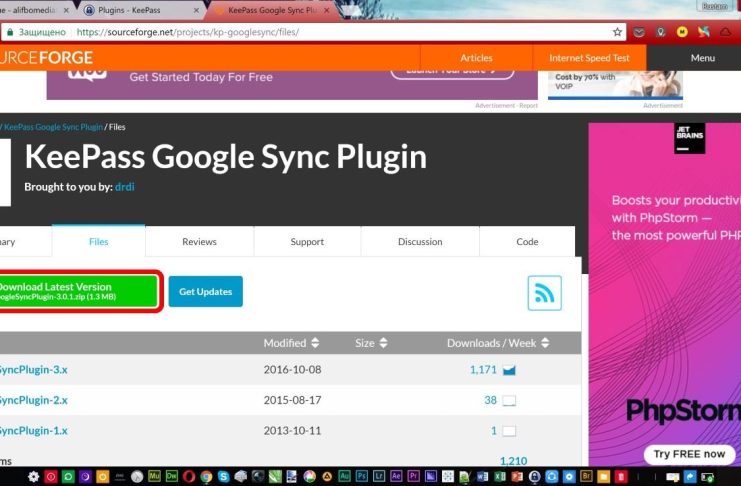Open the SyncPlugin-3.x folder
The height and width of the screenshot is (486, 741).
(x=34, y=370)
